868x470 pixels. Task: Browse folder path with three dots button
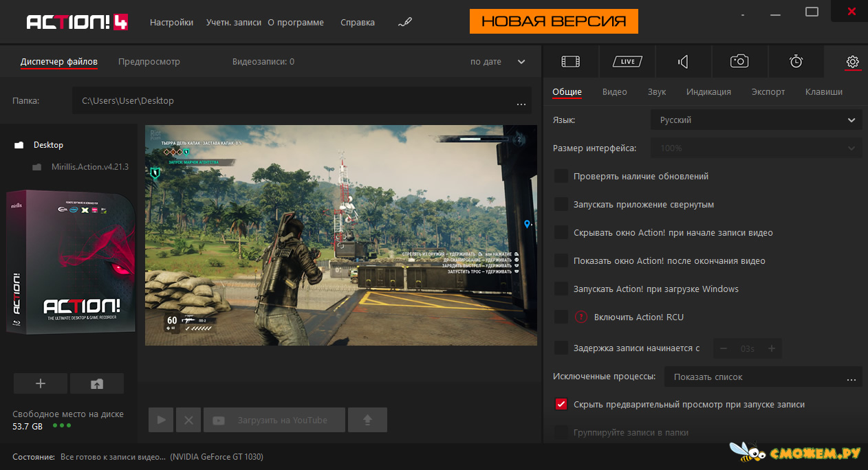pyautogui.click(x=521, y=104)
